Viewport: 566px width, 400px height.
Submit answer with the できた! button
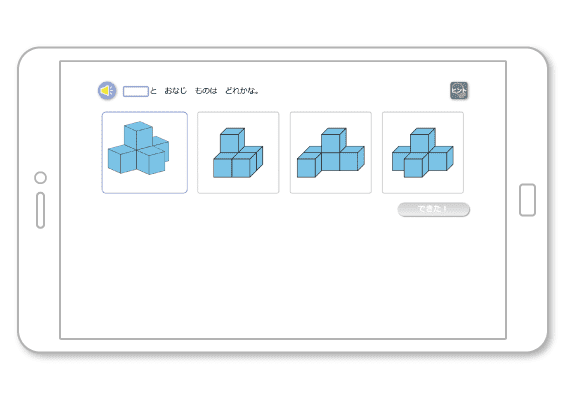[434, 209]
